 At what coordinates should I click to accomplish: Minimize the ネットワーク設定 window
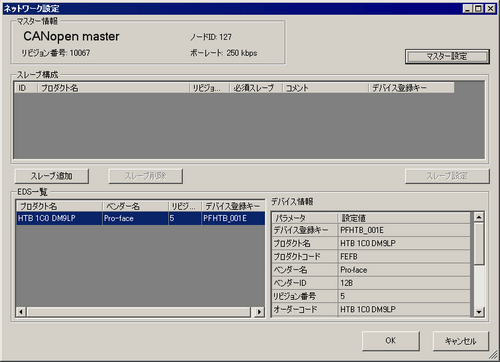click(x=468, y=9)
